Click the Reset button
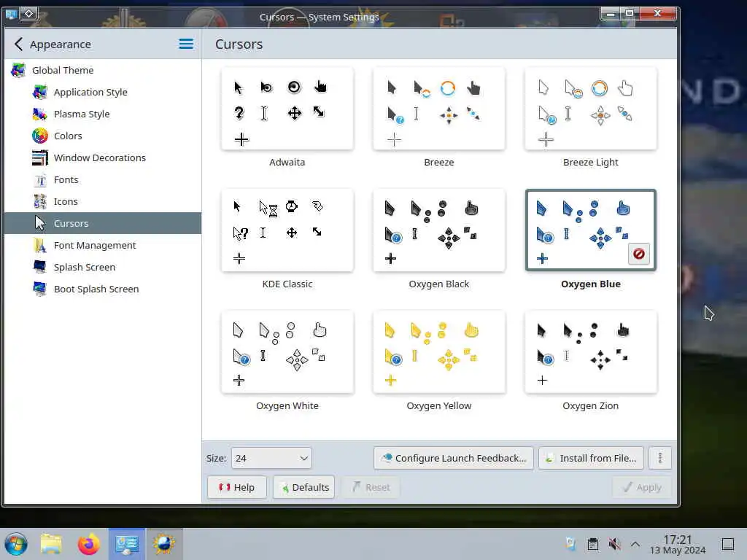 371,487
